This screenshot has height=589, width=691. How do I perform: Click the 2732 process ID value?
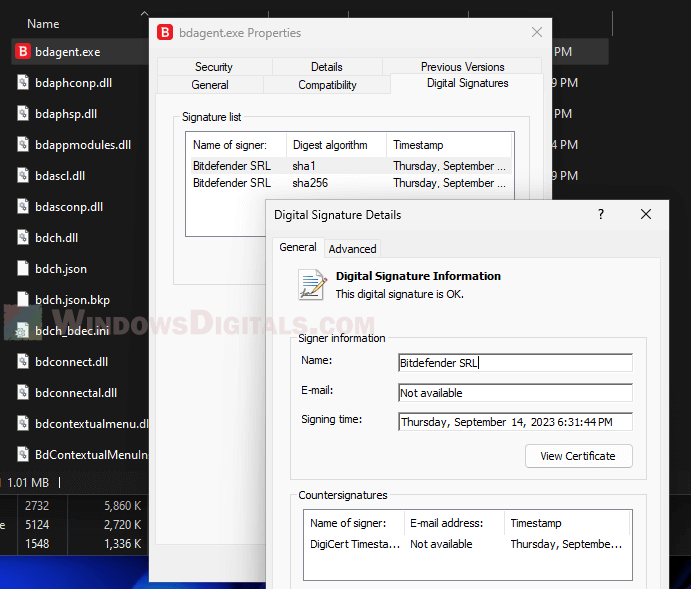[37, 506]
